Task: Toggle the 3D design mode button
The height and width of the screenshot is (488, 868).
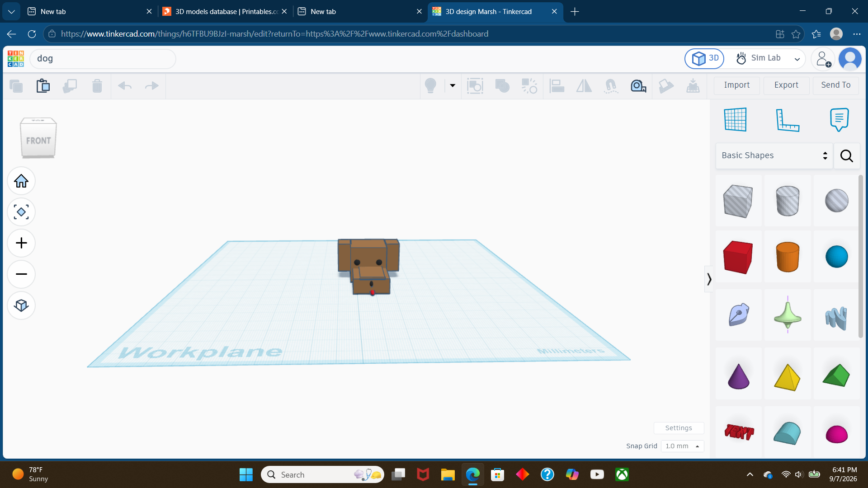Action: click(x=705, y=58)
